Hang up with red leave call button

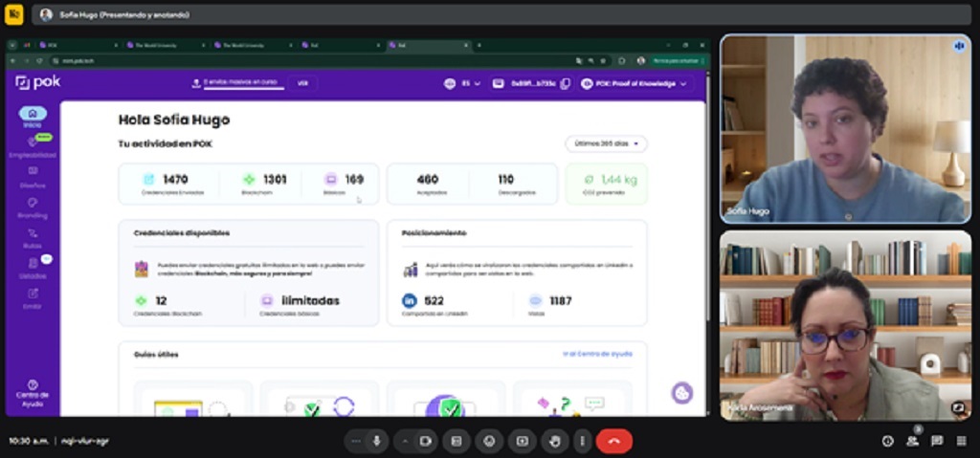[613, 441]
